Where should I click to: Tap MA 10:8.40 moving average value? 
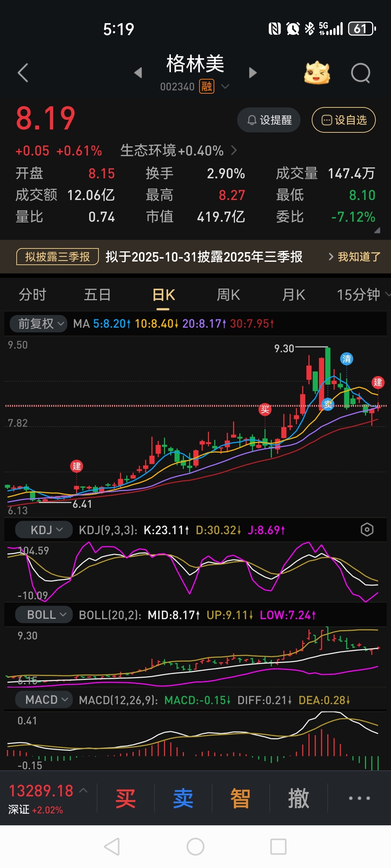point(156,323)
